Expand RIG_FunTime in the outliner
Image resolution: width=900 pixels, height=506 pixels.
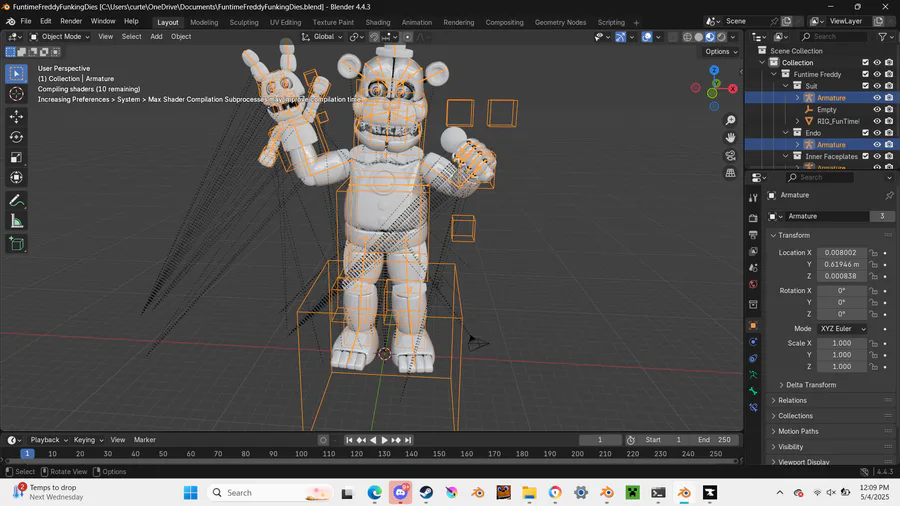797,121
